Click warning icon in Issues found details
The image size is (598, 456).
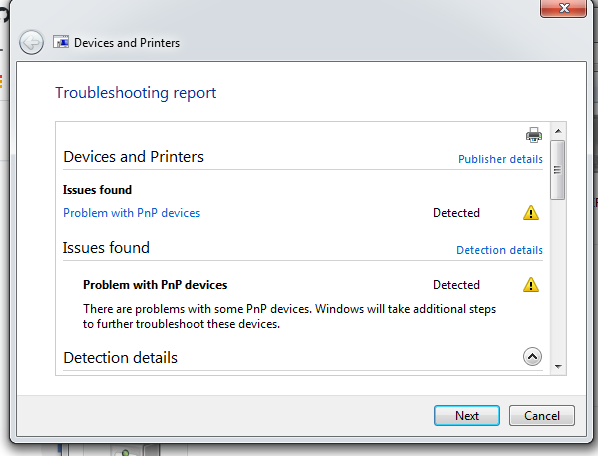(530, 285)
